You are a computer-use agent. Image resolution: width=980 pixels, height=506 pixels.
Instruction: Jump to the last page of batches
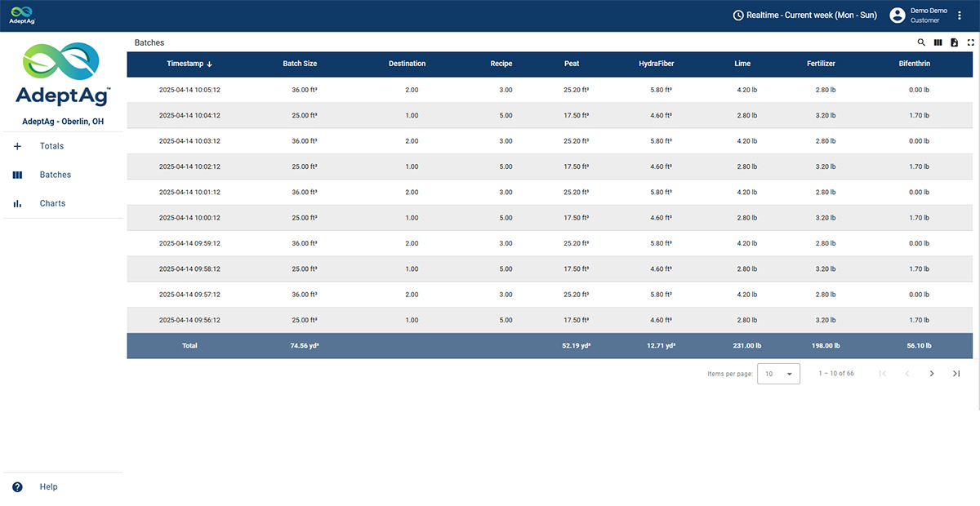point(956,374)
